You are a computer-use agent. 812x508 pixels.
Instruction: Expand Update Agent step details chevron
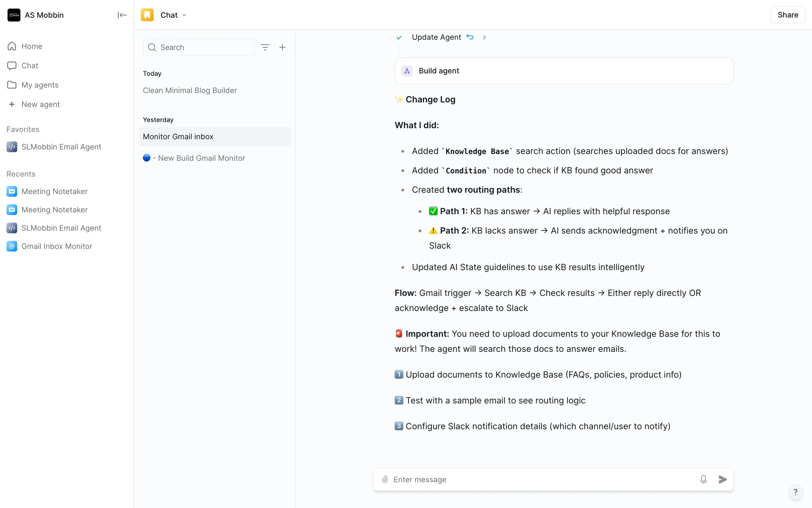click(484, 37)
